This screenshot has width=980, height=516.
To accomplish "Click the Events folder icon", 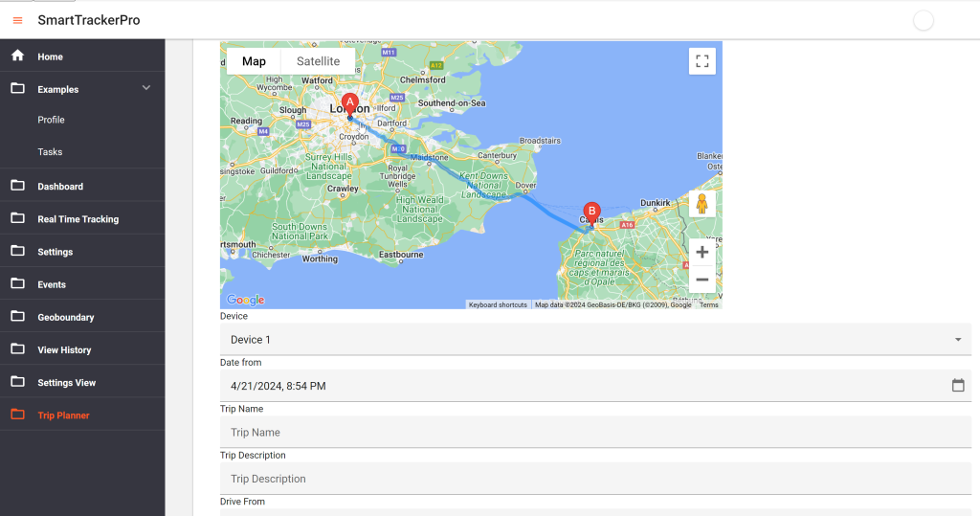I will point(17,283).
